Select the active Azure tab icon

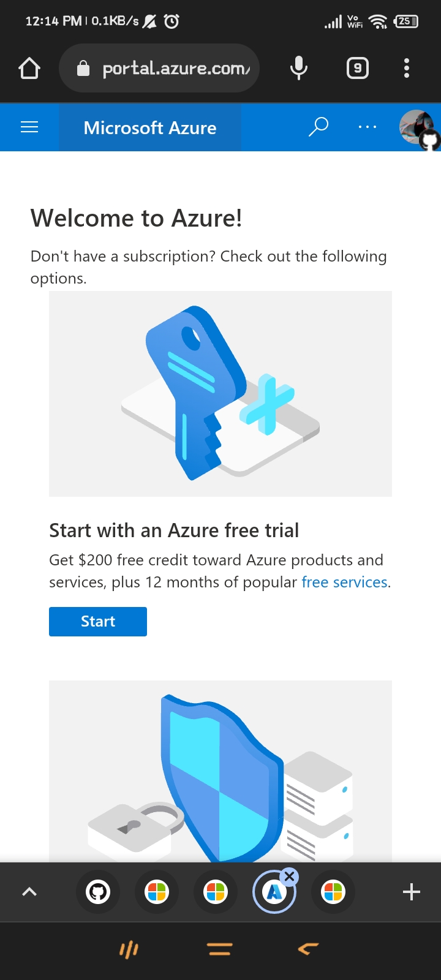coord(274,892)
